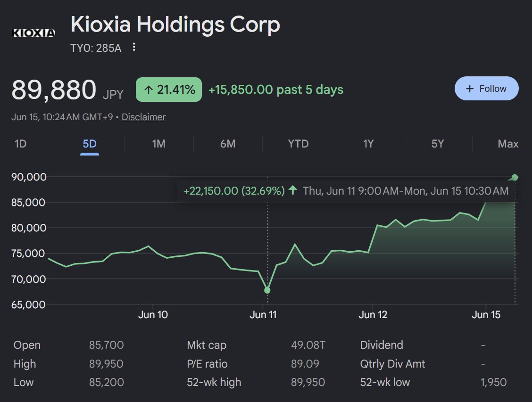Viewport: 532px width, 402px height.
Task: Show the 6M chart range
Action: point(228,144)
